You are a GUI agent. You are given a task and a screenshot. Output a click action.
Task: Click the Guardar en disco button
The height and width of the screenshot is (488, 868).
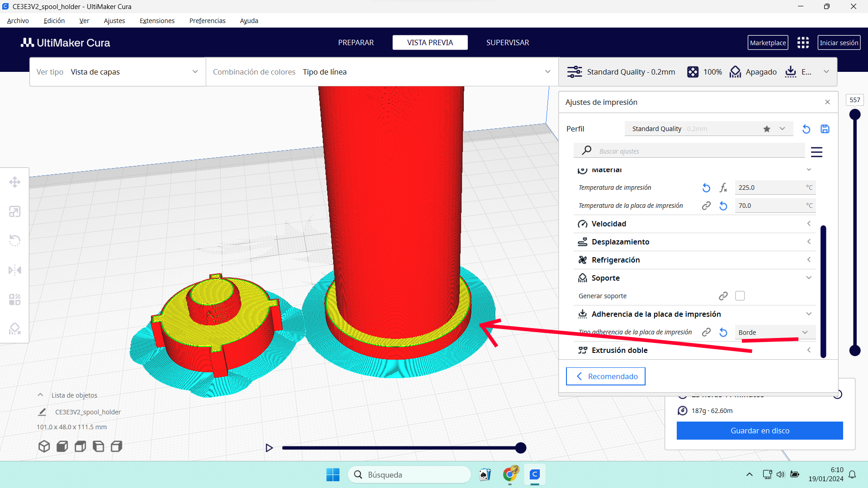point(759,431)
